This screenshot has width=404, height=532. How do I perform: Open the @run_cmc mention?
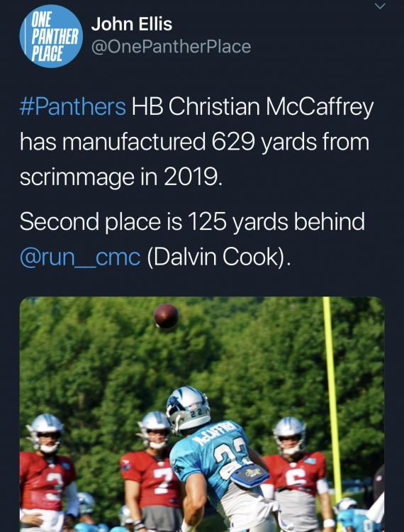[x=80, y=257]
